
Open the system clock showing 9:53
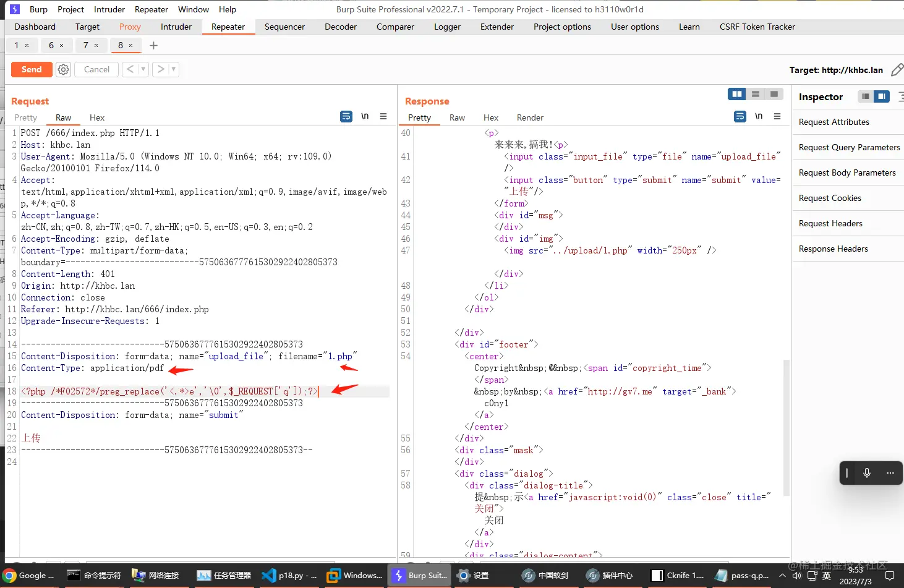855,576
